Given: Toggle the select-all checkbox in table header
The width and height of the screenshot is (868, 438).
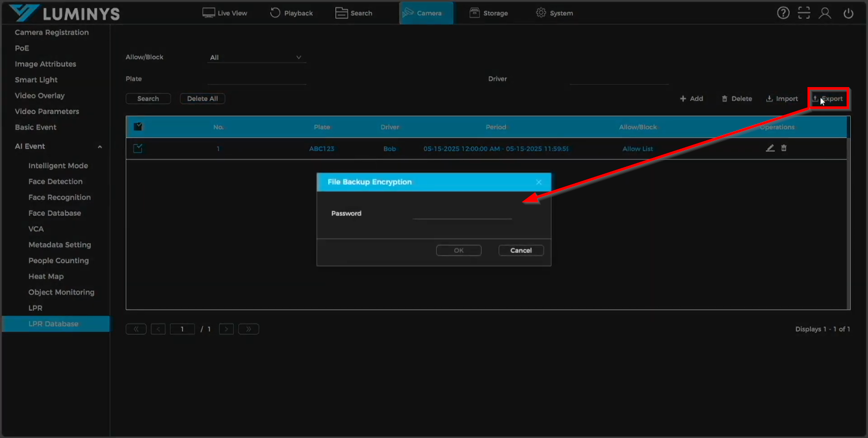Looking at the screenshot, I should [138, 127].
